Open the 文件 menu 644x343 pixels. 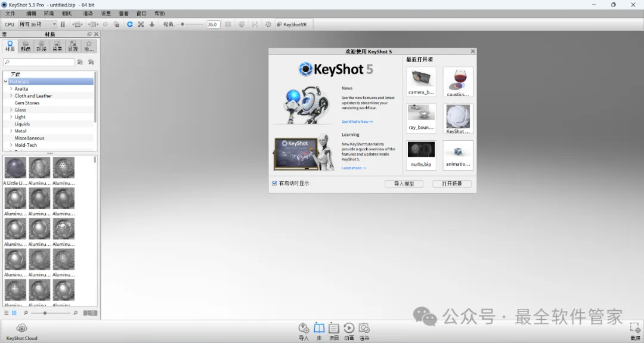point(10,14)
